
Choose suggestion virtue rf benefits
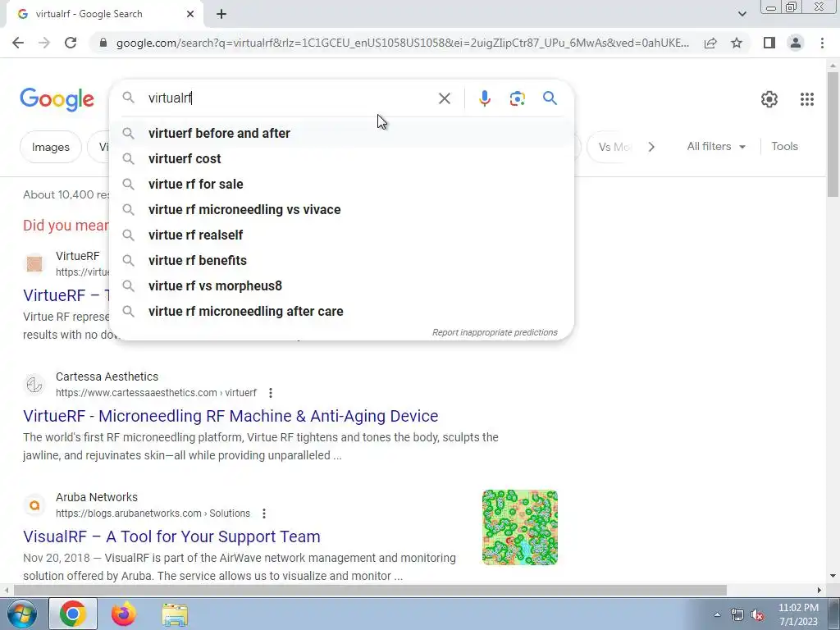[341, 260]
